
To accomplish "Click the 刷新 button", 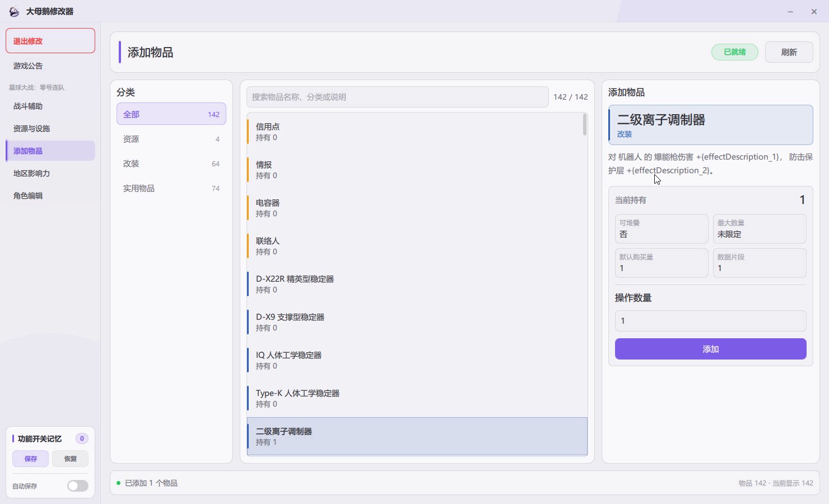I will click(789, 52).
